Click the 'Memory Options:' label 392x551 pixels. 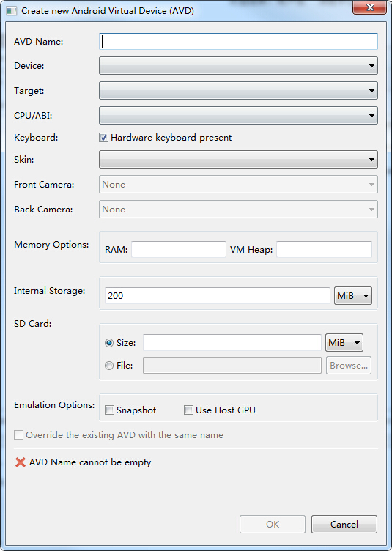51,245
